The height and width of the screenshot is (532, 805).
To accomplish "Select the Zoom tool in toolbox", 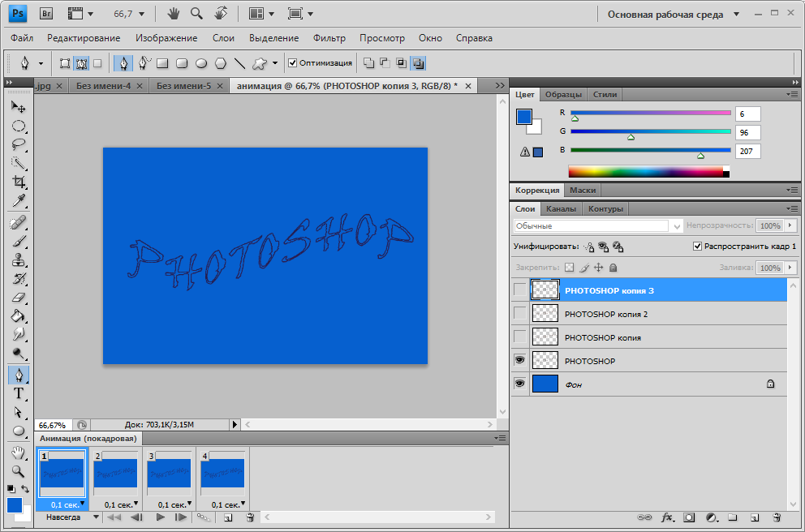I will [19, 471].
